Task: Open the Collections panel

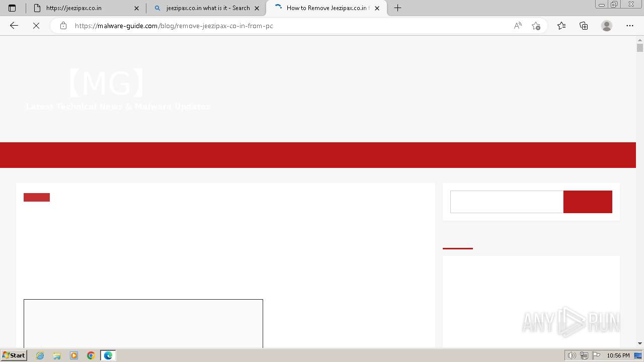Action: [584, 26]
